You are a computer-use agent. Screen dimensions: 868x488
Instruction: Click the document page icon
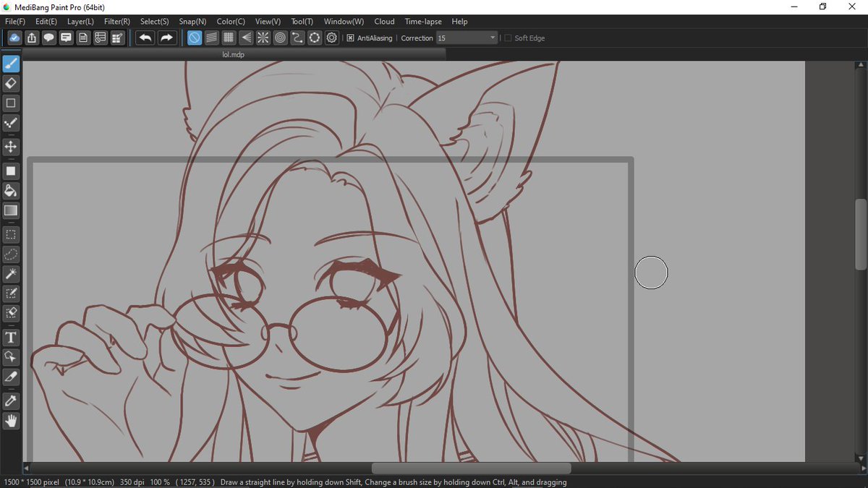click(84, 38)
